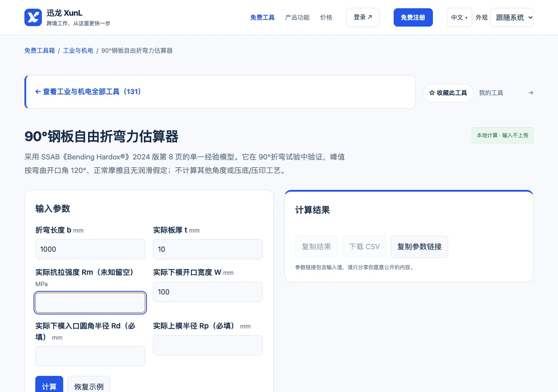The height and width of the screenshot is (392, 558).
Task: Open 查看工业与机电全部工具（131） link
Action: (x=88, y=92)
